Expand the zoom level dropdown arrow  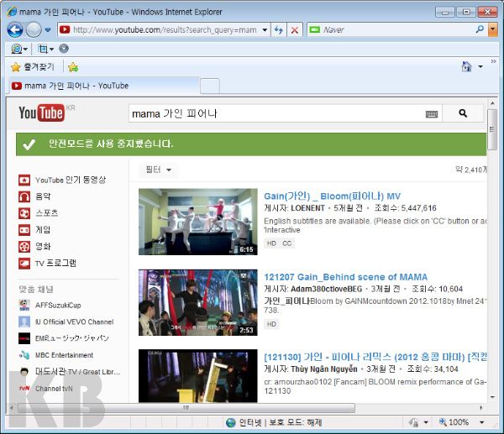pyautogui.click(x=481, y=422)
